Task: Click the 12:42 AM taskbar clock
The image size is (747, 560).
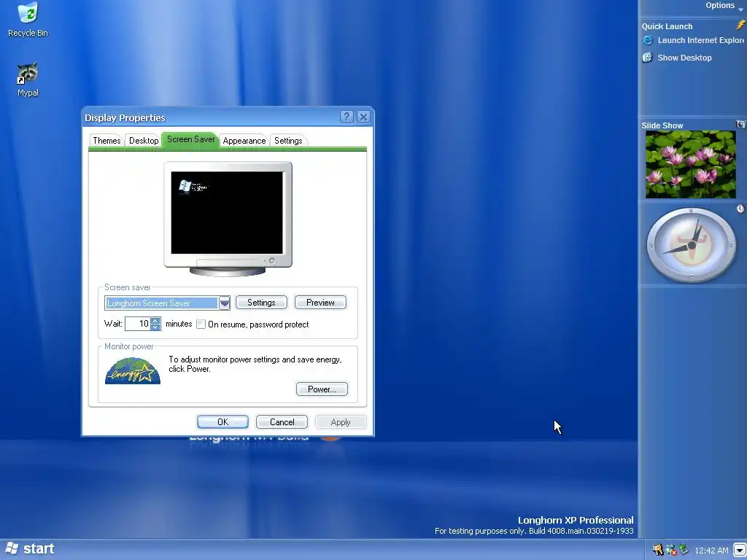Action: 712,551
